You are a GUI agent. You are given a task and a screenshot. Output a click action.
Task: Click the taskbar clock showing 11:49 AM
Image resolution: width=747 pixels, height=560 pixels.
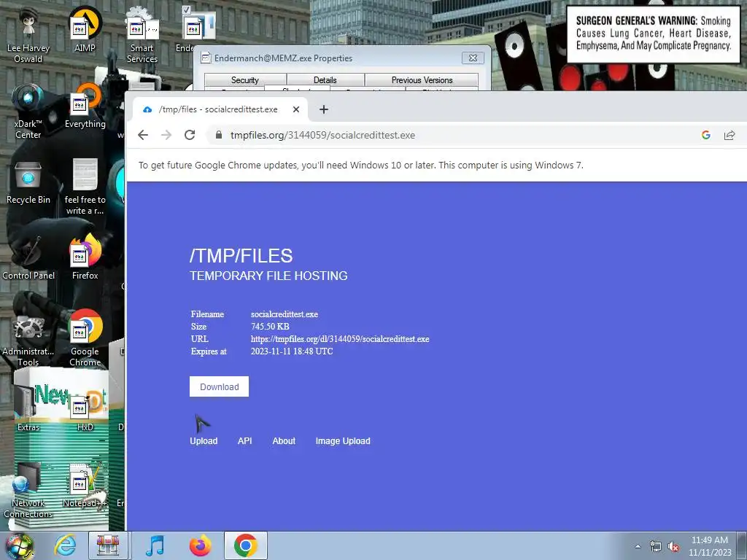click(710, 546)
